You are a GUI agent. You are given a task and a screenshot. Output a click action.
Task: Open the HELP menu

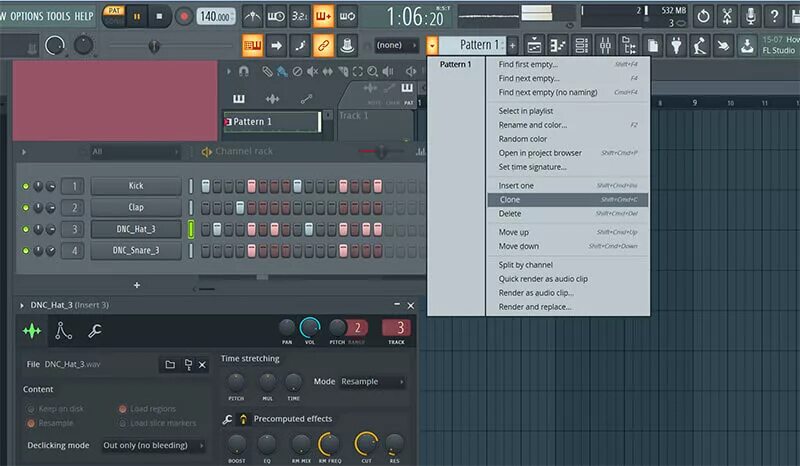(84, 16)
